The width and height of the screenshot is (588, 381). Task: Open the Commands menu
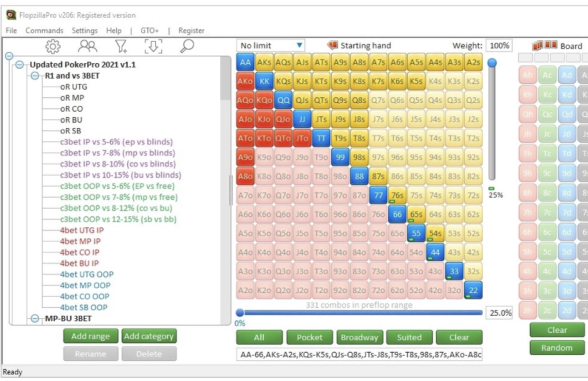[44, 30]
